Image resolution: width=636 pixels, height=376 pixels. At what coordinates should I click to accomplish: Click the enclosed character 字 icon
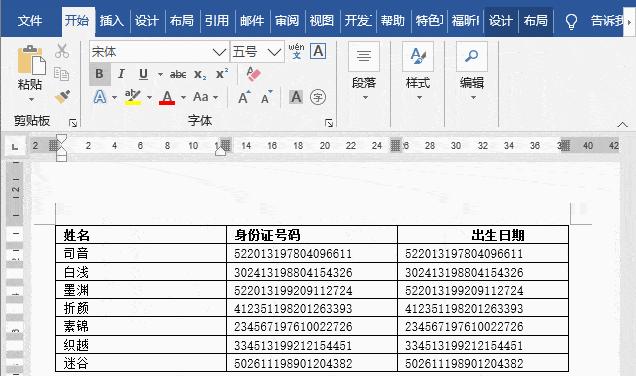pos(318,97)
